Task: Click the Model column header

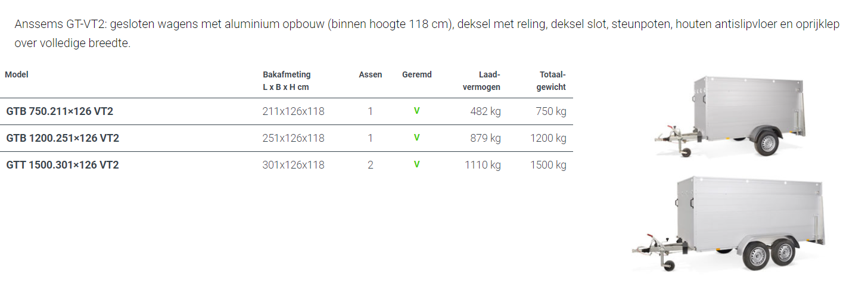Action: 17,74
